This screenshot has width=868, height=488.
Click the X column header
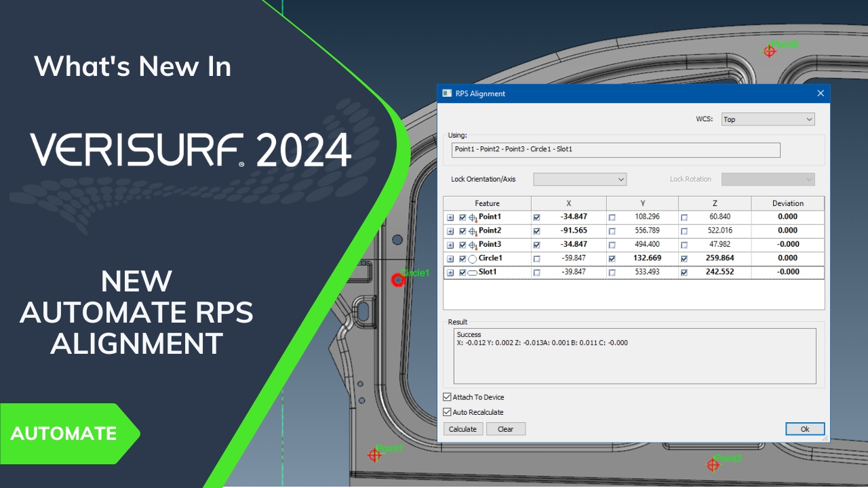tap(568, 203)
